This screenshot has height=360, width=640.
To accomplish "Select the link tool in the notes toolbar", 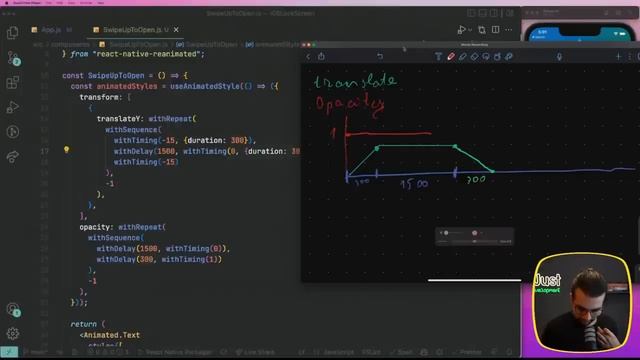I will (509, 56).
